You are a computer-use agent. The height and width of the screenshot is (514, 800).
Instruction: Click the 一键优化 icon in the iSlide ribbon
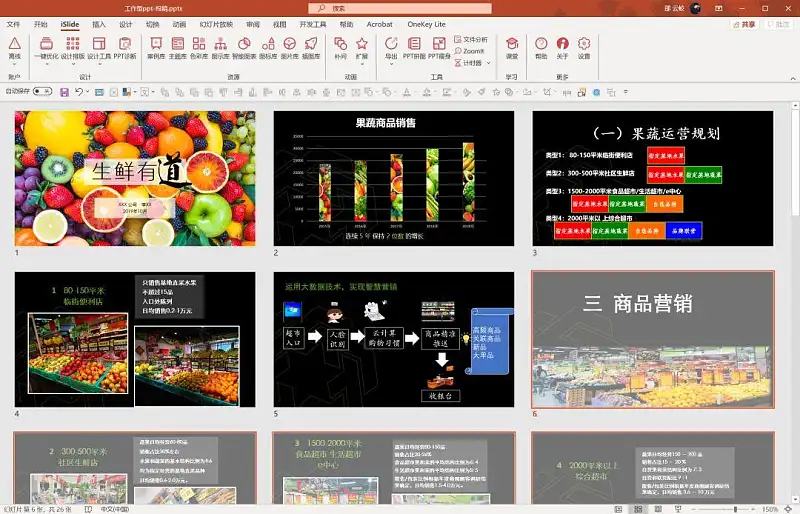(46, 44)
